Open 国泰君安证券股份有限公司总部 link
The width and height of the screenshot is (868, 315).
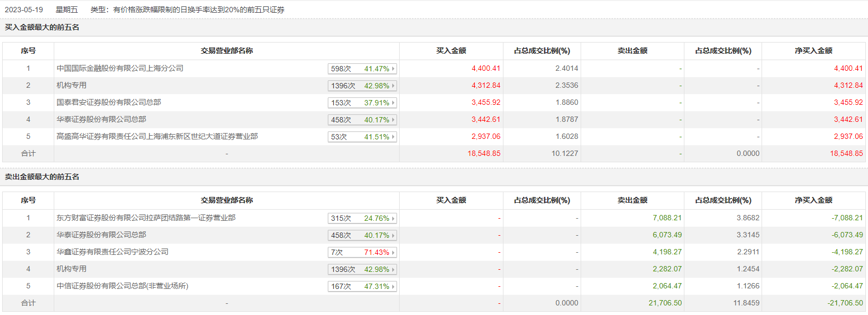109,102
